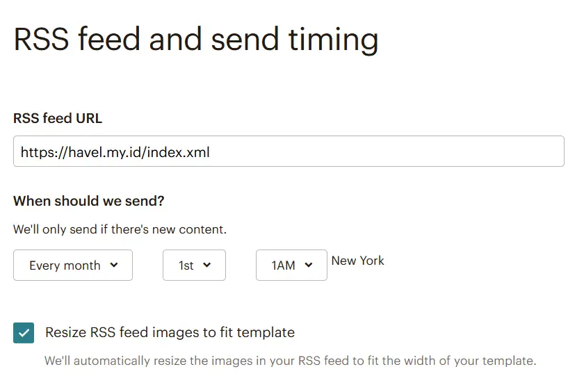Click the 'We'll only send if there's new content' note
584x392 pixels.
pyautogui.click(x=120, y=229)
